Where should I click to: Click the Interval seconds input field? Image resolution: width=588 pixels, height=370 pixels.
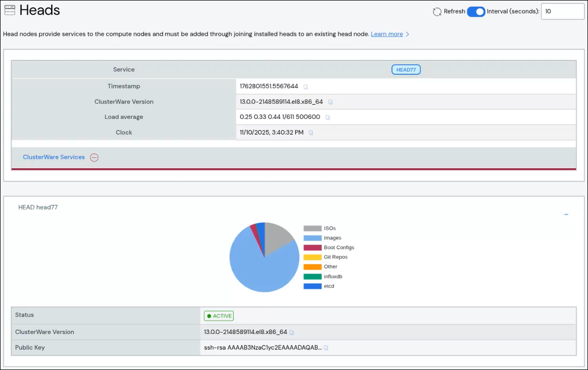[x=562, y=11]
